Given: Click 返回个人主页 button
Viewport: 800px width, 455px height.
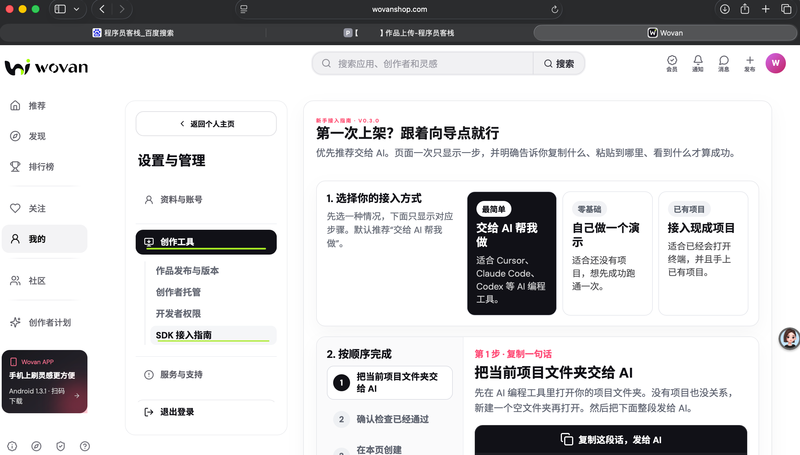Looking at the screenshot, I should tap(206, 123).
